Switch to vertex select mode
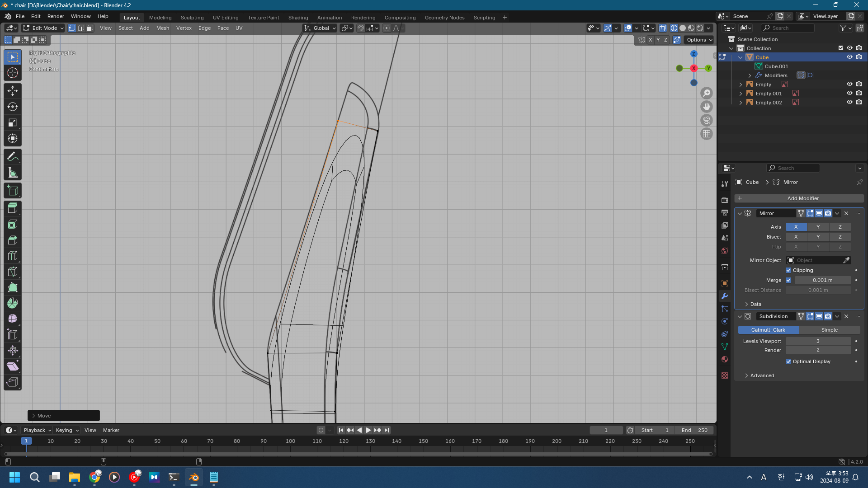The height and width of the screenshot is (488, 868). (72, 28)
